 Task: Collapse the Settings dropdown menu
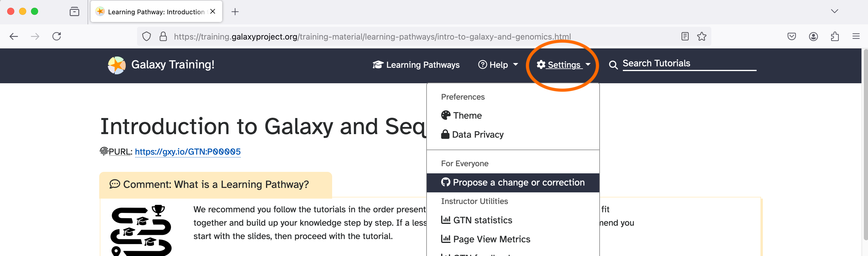point(563,65)
